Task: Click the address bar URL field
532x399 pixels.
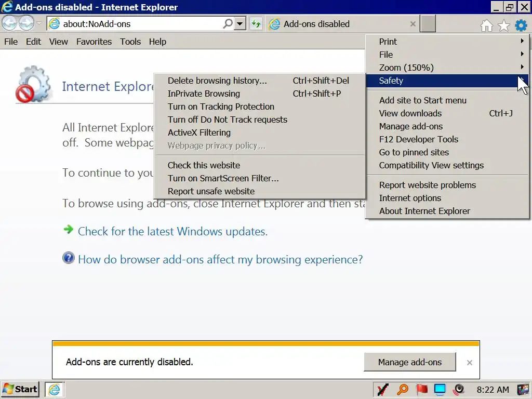Action: coord(141,24)
